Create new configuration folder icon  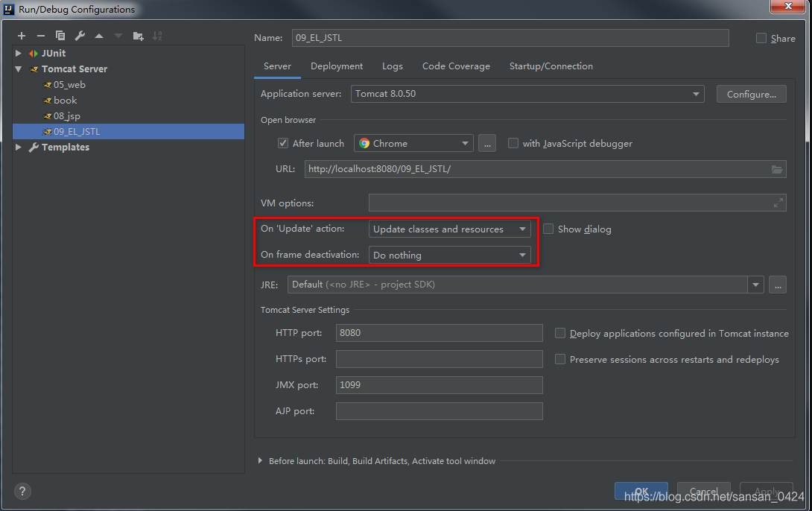[138, 36]
